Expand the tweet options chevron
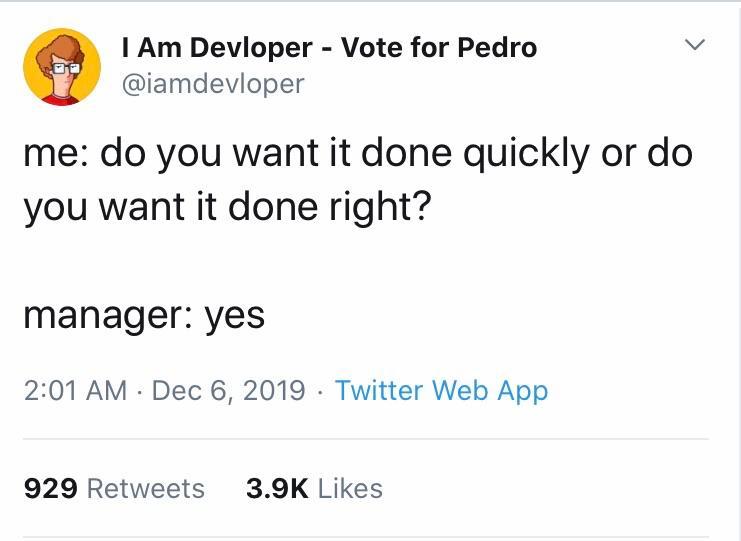 (x=695, y=46)
